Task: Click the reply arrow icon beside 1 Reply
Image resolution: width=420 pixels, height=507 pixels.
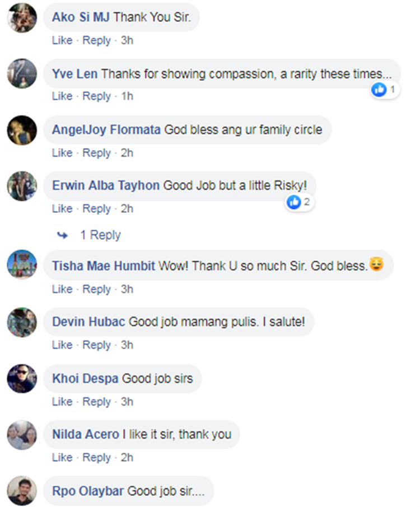Action: 62,235
